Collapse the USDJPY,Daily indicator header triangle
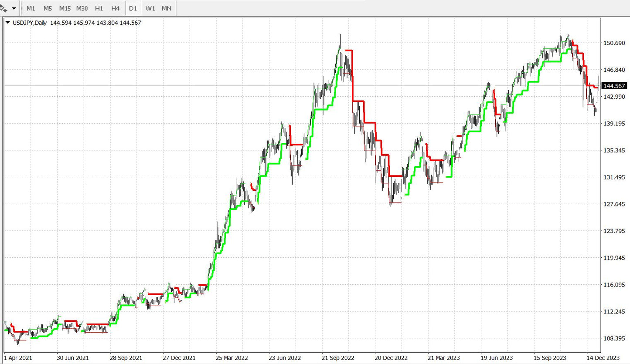This screenshot has height=364, width=630. click(7, 23)
